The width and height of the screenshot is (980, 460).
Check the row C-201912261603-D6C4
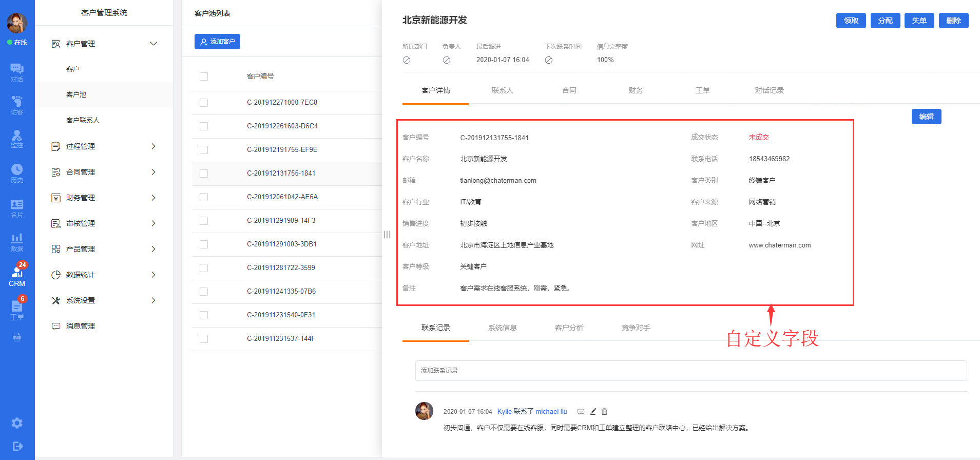[204, 126]
